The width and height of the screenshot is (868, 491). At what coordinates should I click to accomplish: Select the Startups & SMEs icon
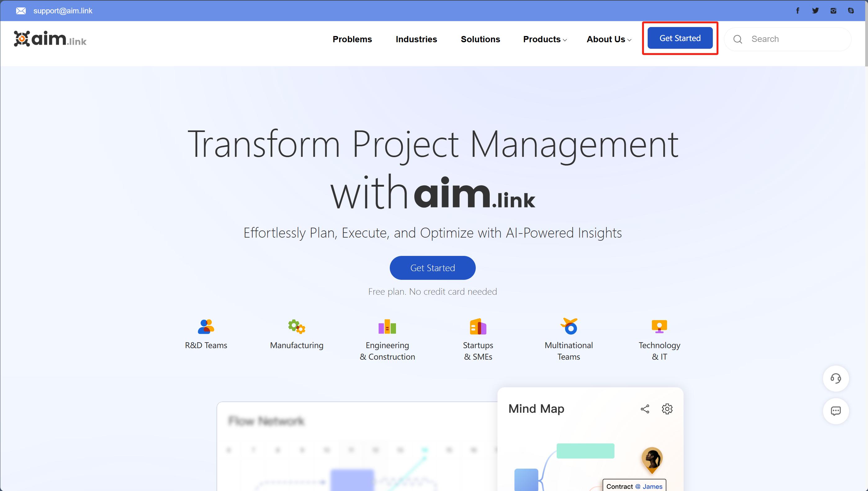478,326
